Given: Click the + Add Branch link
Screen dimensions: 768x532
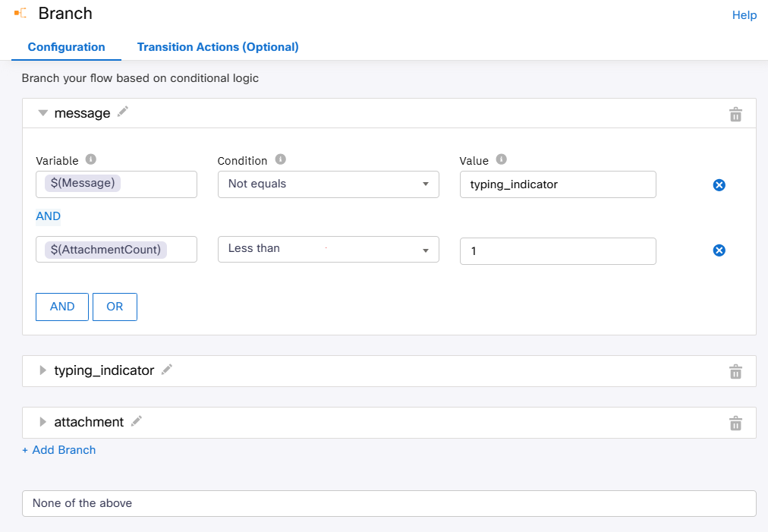Looking at the screenshot, I should (59, 450).
